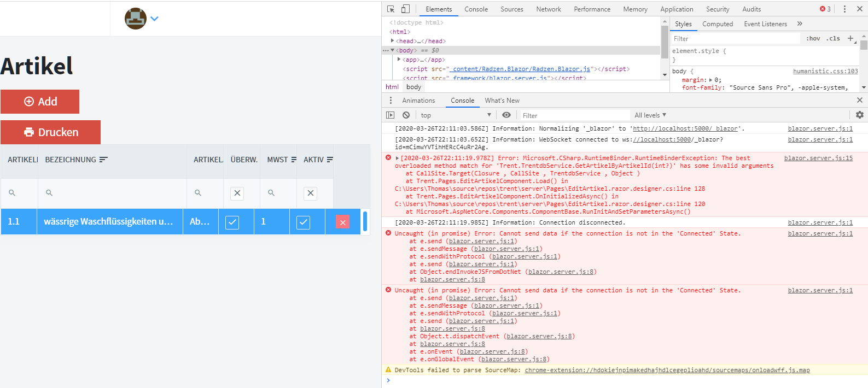This screenshot has width=868, height=388.
Task: Toggle the Überw. filter checkbox
Action: click(237, 193)
